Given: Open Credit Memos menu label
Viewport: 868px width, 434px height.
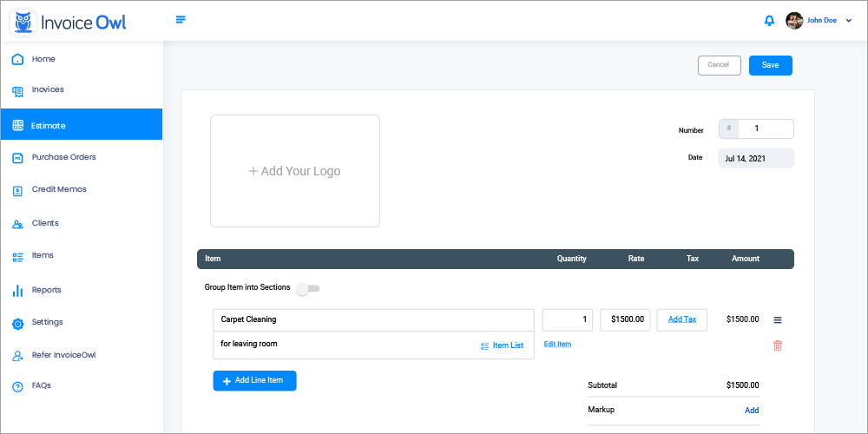Looking at the screenshot, I should 59,189.
